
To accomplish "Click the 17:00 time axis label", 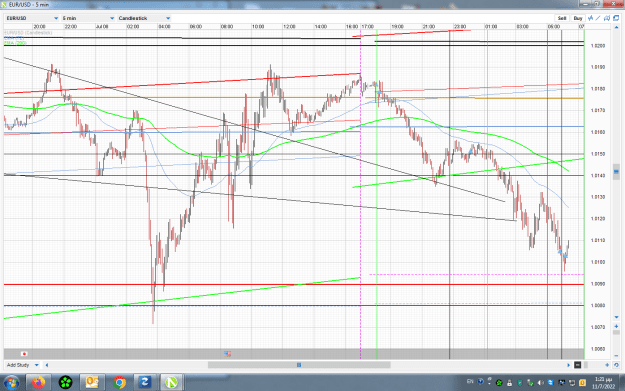I will click(368, 26).
